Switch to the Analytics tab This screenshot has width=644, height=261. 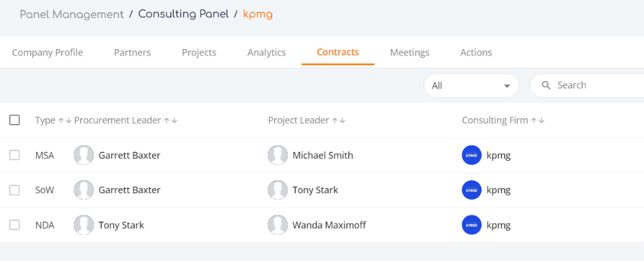pos(266,52)
